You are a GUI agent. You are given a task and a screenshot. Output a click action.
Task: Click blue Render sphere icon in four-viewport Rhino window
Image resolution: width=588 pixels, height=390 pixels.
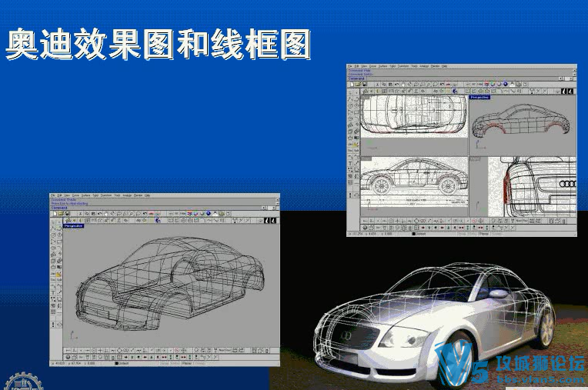pyautogui.click(x=505, y=84)
